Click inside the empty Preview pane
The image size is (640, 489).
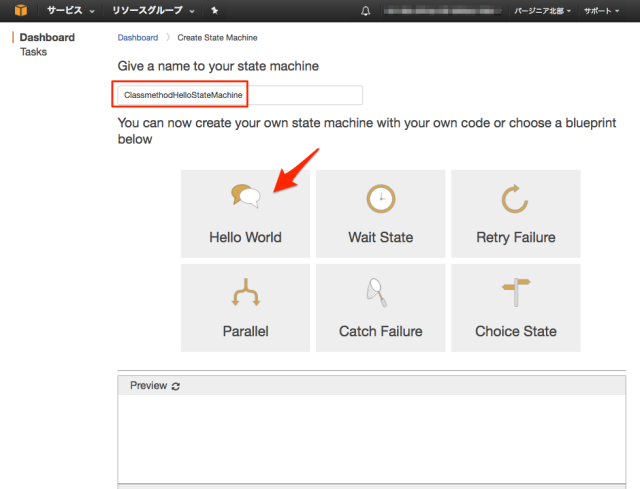click(371, 439)
